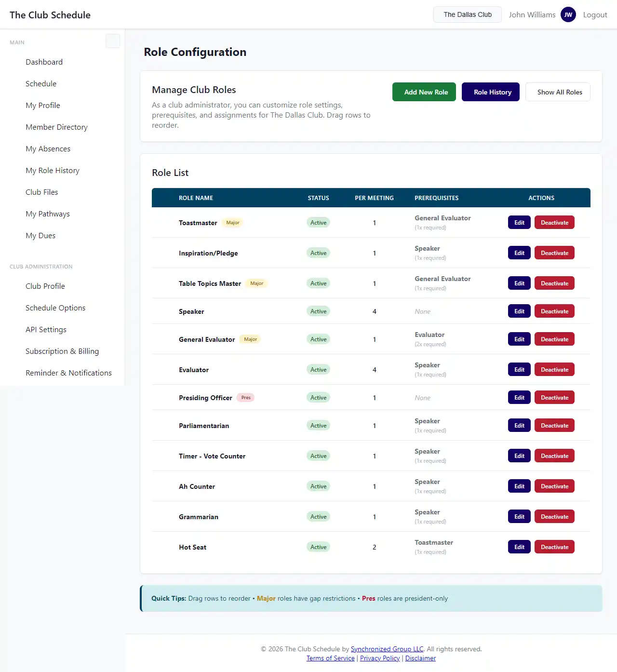617x672 pixels.
Task: Open the Privacy Policy link
Action: 380,658
